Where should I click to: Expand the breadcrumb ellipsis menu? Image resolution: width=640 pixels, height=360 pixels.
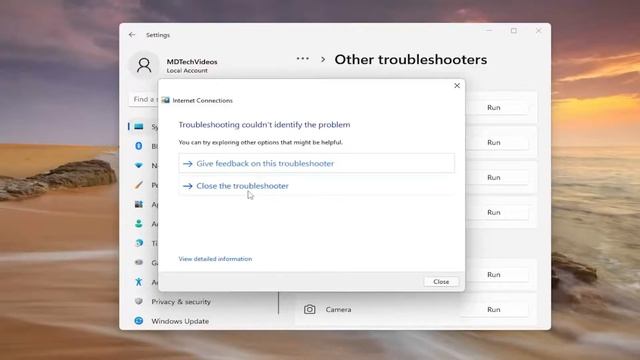point(302,59)
